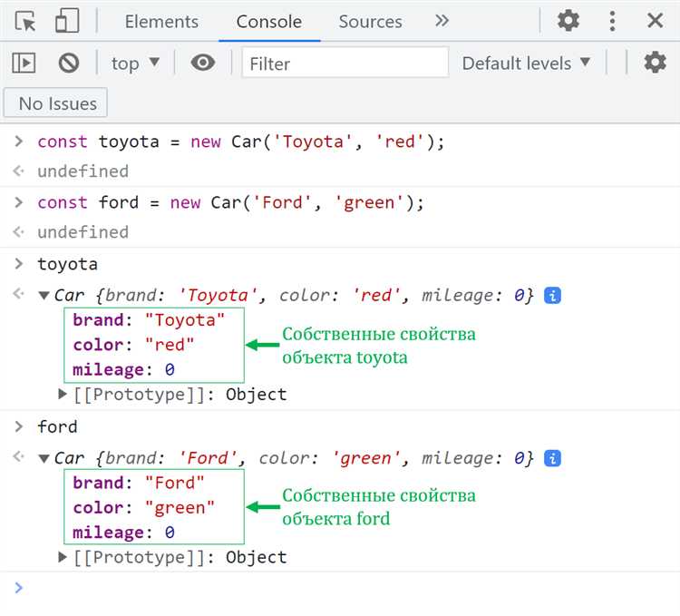Click into the Filter input field
This screenshot has height=616, width=680.
pyautogui.click(x=345, y=63)
